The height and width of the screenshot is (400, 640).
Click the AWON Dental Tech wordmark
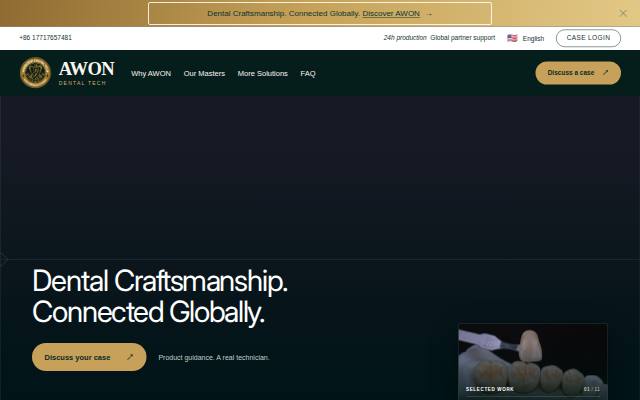(x=87, y=73)
